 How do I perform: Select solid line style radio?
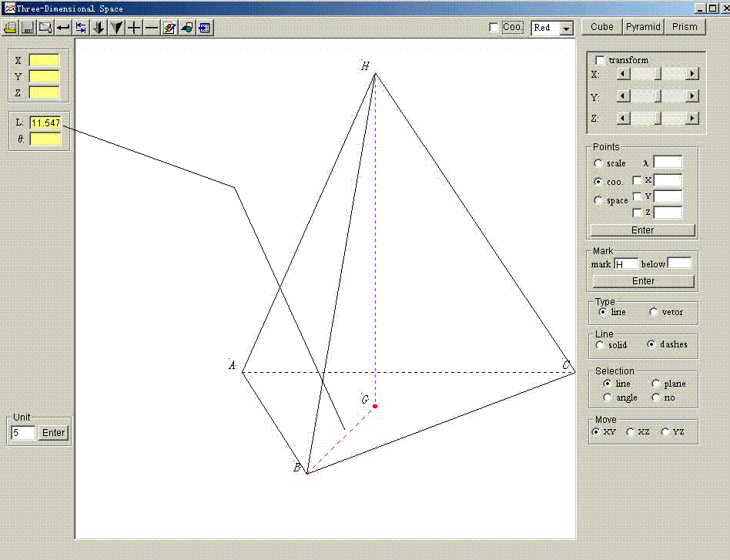click(x=600, y=345)
